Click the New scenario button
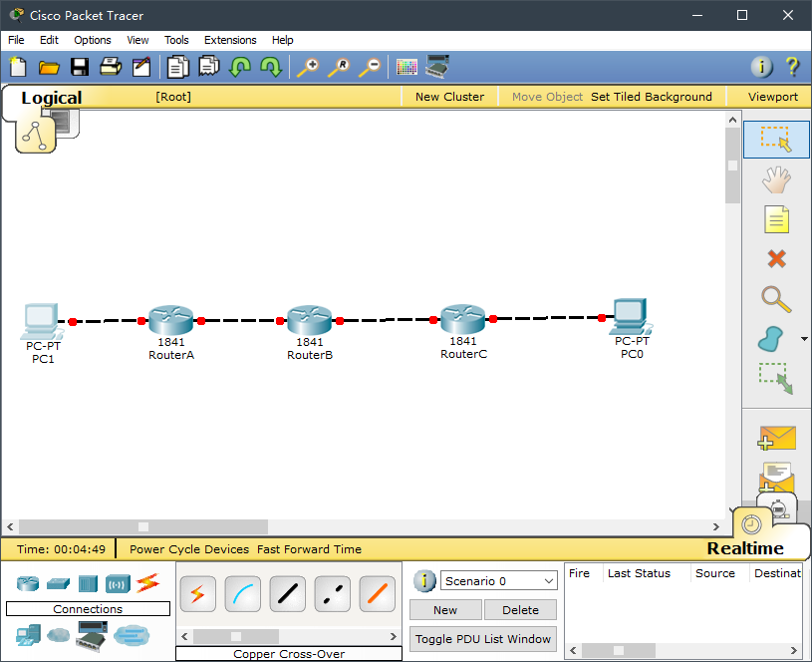Screen dimensions: 812x662 [445, 610]
